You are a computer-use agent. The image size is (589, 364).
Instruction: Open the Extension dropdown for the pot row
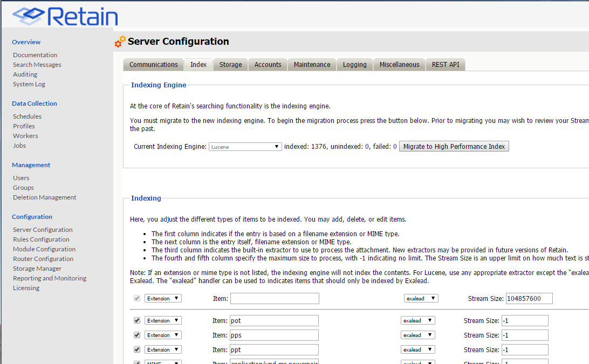coord(163,320)
